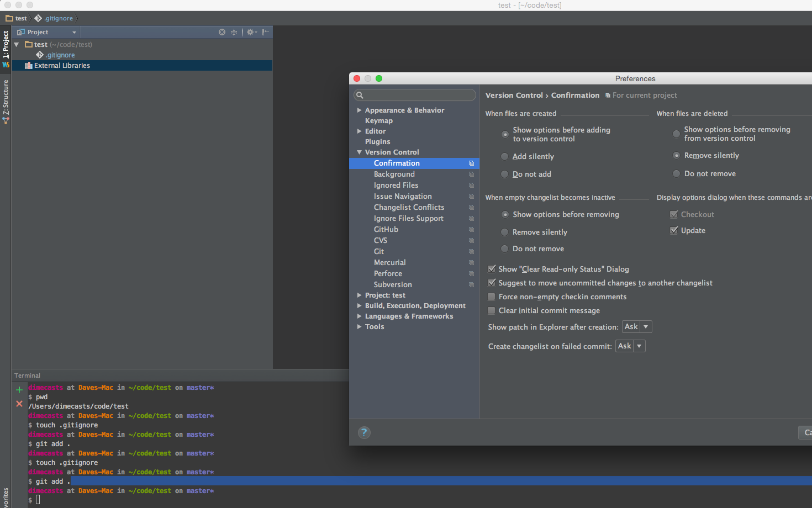Screen dimensions: 812x508
Task: Uncheck Show Clear Read-only Status Dialog
Action: 492,269
